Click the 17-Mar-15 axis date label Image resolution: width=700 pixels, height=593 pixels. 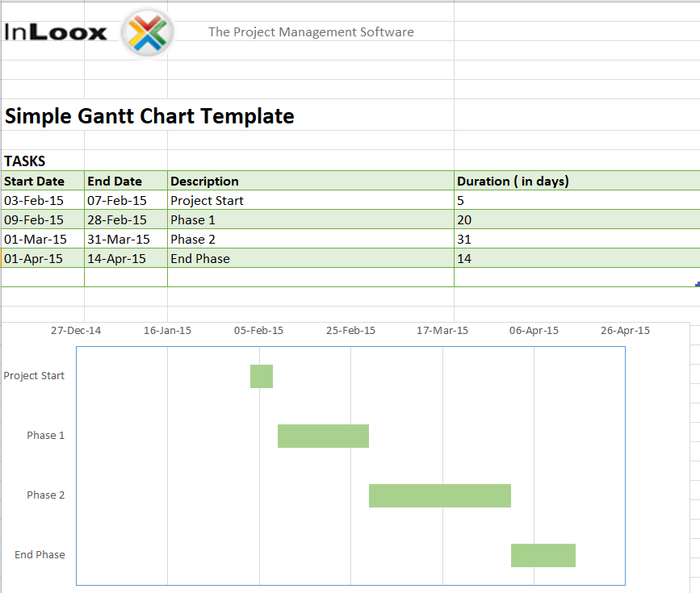pyautogui.click(x=442, y=330)
